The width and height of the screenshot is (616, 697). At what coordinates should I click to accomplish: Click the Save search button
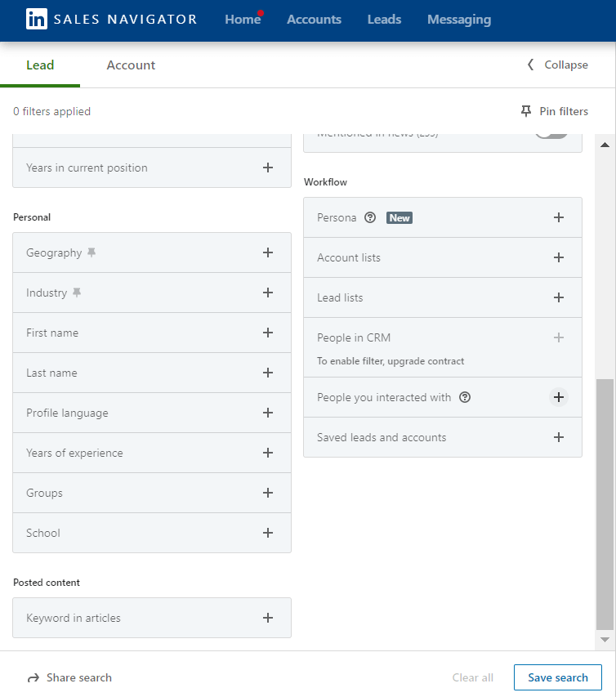[x=557, y=677]
